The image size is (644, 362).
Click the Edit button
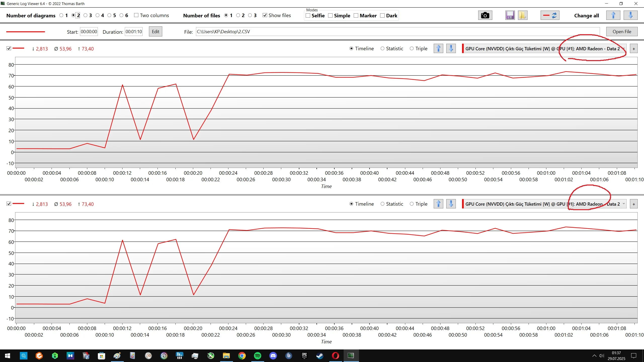pyautogui.click(x=155, y=32)
